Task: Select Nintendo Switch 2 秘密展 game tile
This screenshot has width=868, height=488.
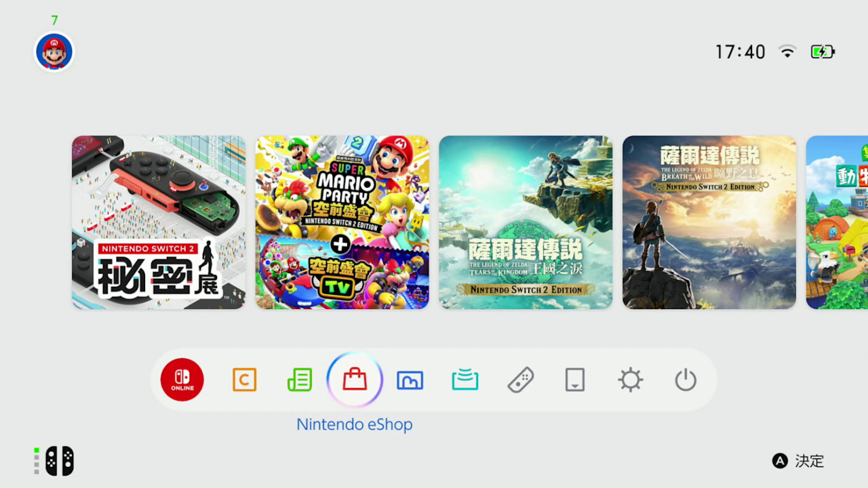Action: tap(159, 222)
